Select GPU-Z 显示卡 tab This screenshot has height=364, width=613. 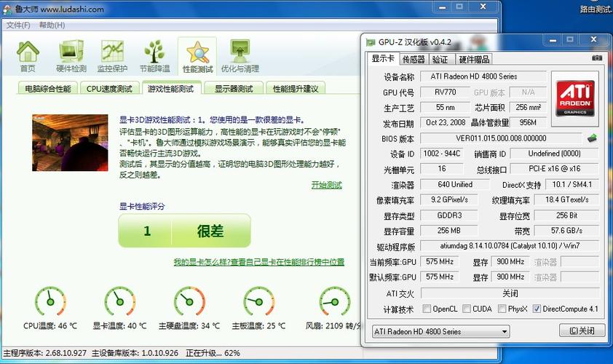pos(383,59)
